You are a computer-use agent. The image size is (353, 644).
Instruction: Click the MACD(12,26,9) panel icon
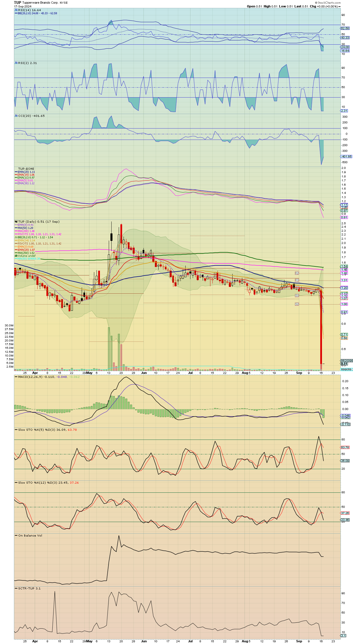click(16, 377)
